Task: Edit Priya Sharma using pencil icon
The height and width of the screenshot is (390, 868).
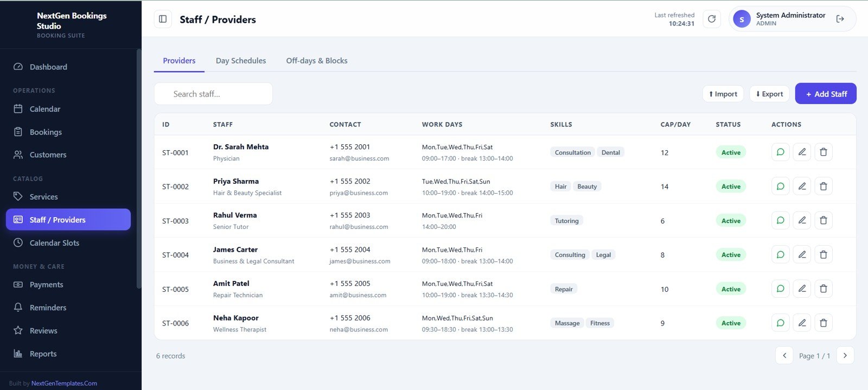Action: click(802, 186)
